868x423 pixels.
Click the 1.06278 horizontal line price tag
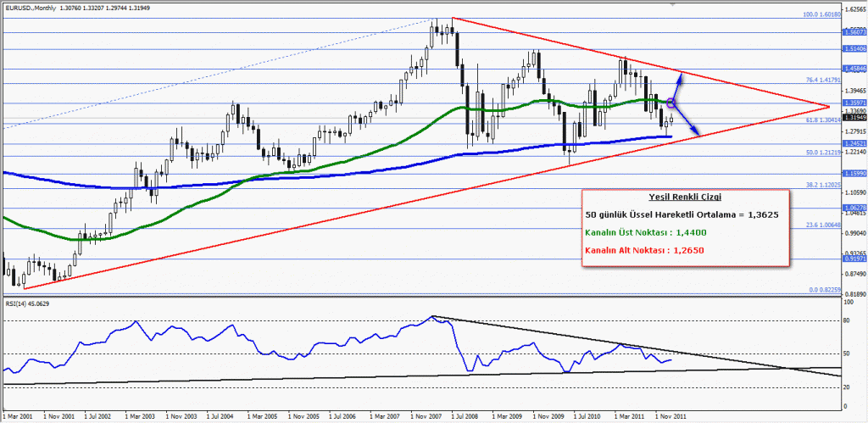click(854, 208)
